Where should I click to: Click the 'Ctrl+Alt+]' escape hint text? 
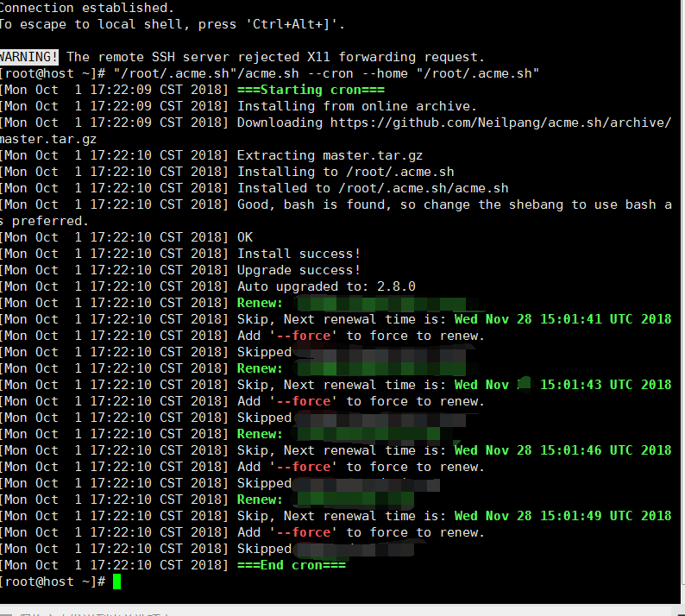(292, 24)
